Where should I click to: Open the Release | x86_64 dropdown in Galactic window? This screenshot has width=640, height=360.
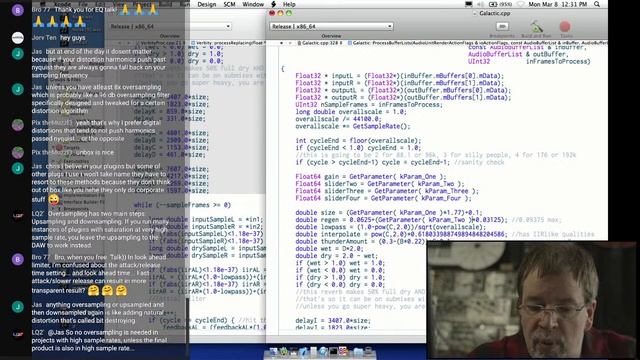click(331, 26)
